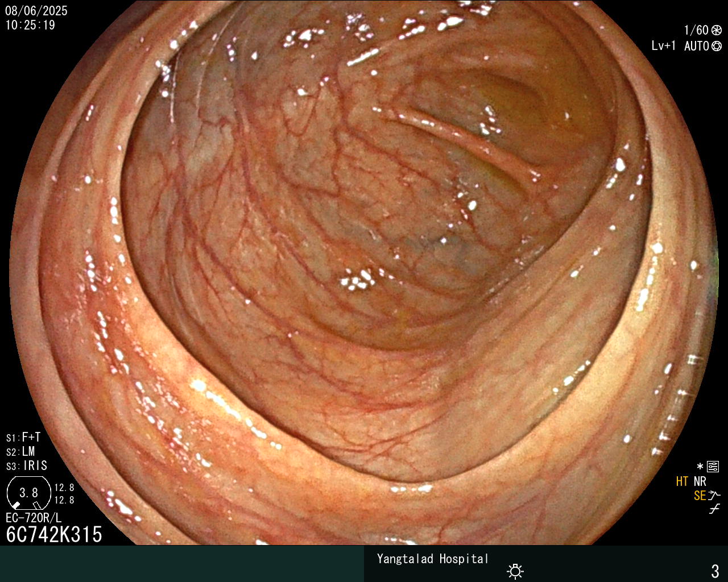Click the S3:IRIS switch assignment
Image resolution: width=728 pixels, height=582 pixels.
(x=27, y=465)
